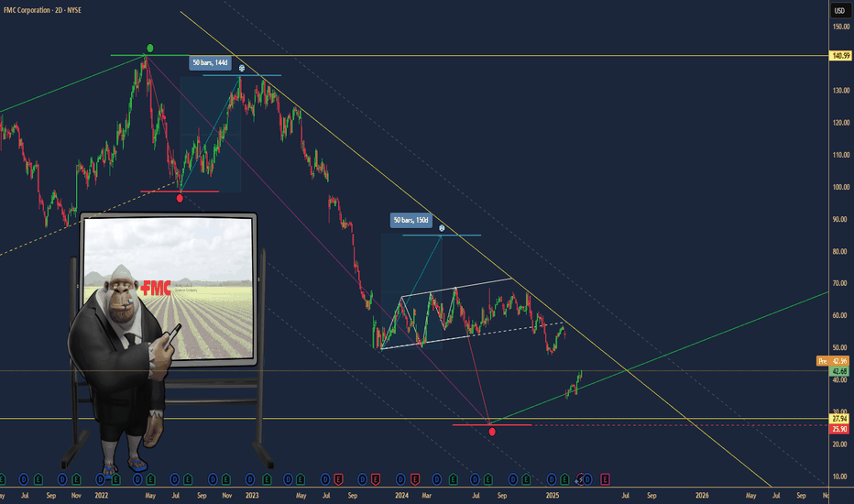Image resolution: width=854 pixels, height=504 pixels.
Task: Click the '50 bars, 144d' measurement label
Action: (210, 62)
